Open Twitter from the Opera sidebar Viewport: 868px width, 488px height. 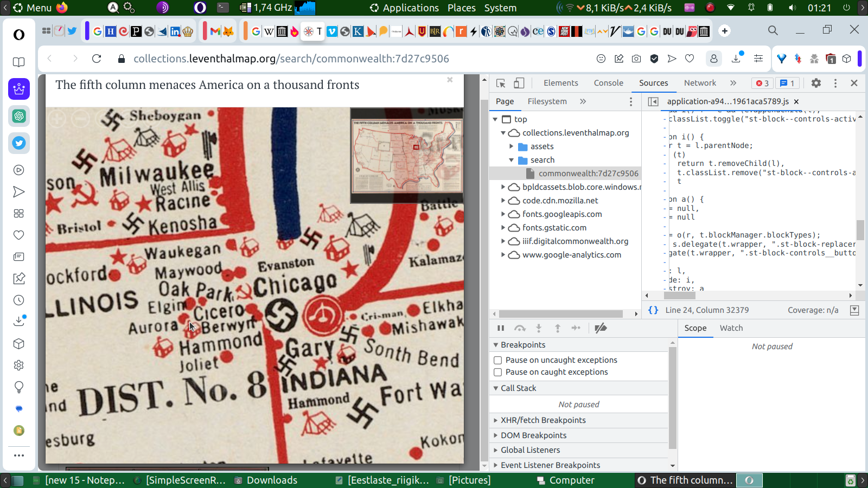point(19,143)
